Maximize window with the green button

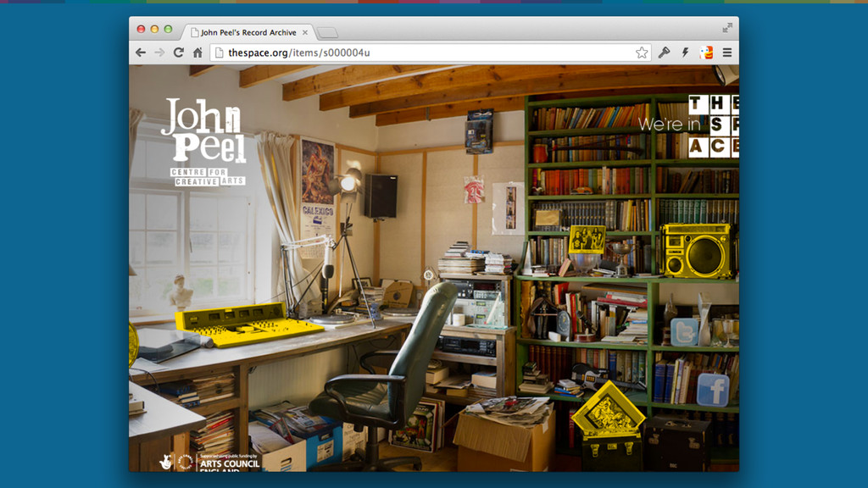coord(169,30)
